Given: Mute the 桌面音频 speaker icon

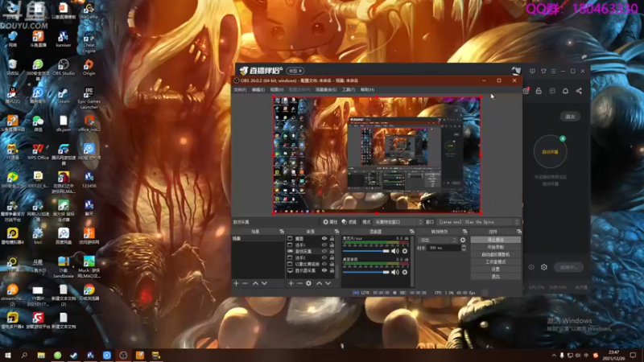Looking at the screenshot, I should [395, 272].
